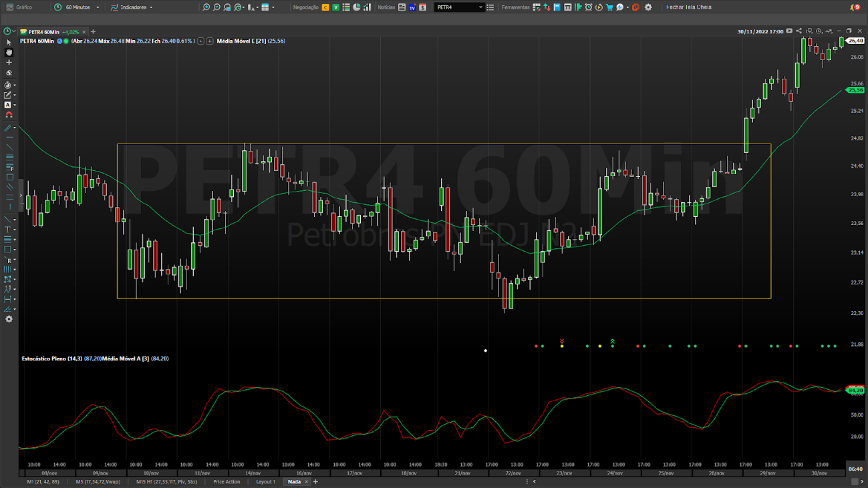Expand the left sidebar collapse chevron

click(x=21, y=196)
